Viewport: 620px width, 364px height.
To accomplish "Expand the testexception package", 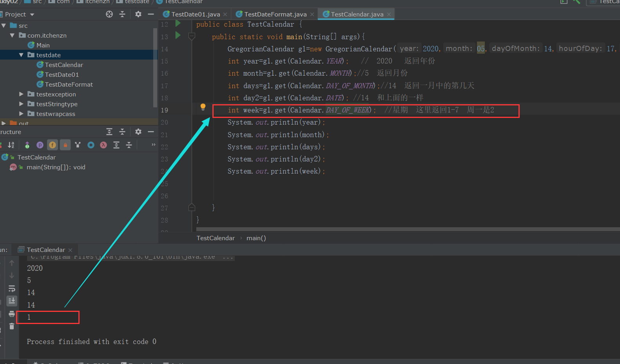I will pos(21,94).
